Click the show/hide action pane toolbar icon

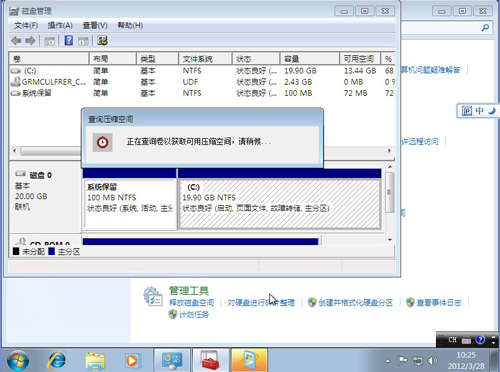pos(83,41)
